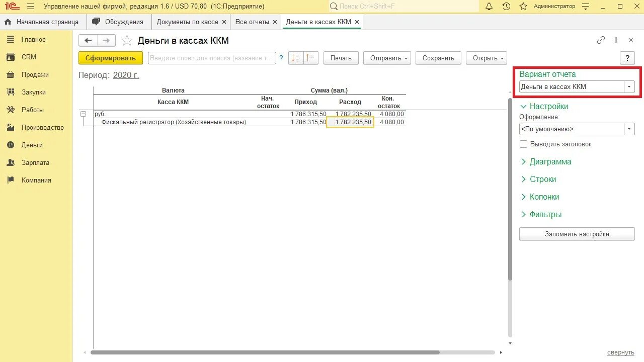
Task: Open favorites star in title bar
Action: pos(523,7)
